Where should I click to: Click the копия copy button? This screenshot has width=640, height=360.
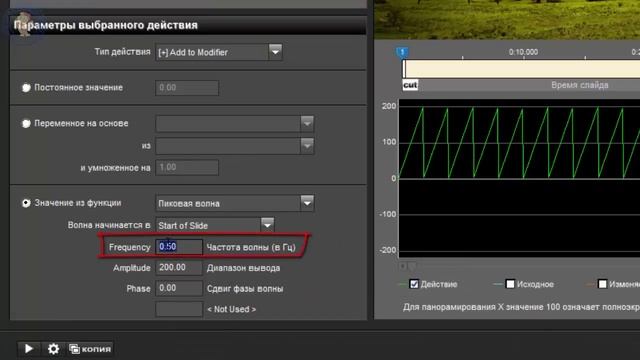[x=90, y=349]
